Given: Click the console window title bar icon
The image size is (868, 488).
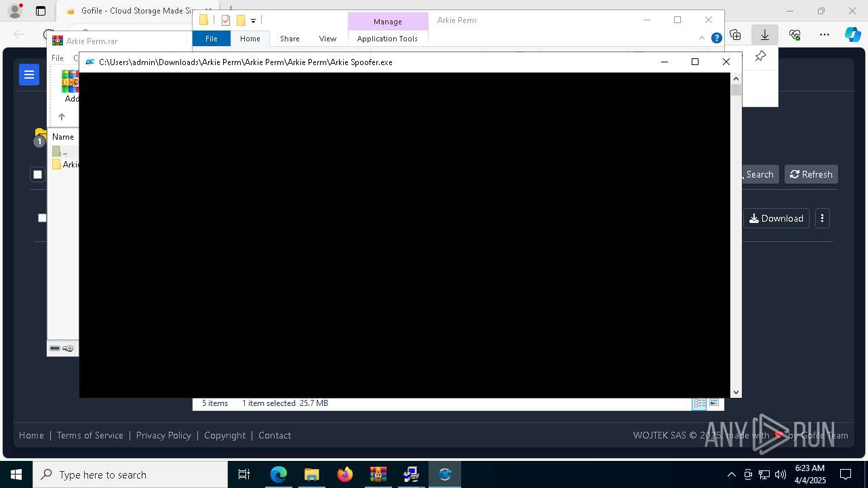Looking at the screenshot, I should (90, 62).
